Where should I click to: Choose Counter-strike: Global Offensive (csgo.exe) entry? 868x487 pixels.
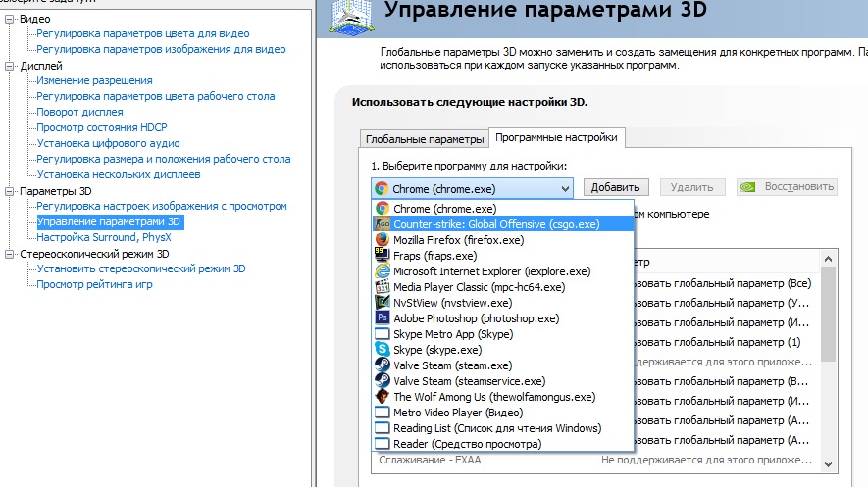click(x=503, y=223)
